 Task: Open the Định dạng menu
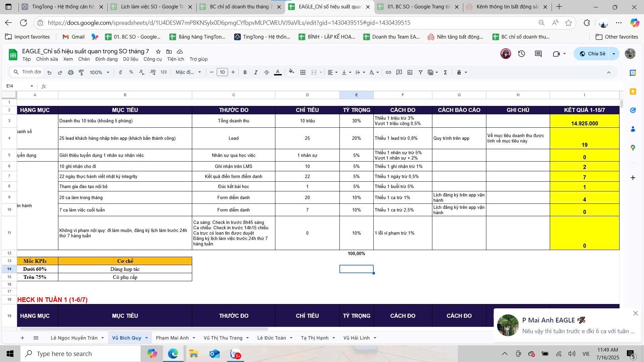point(106,59)
